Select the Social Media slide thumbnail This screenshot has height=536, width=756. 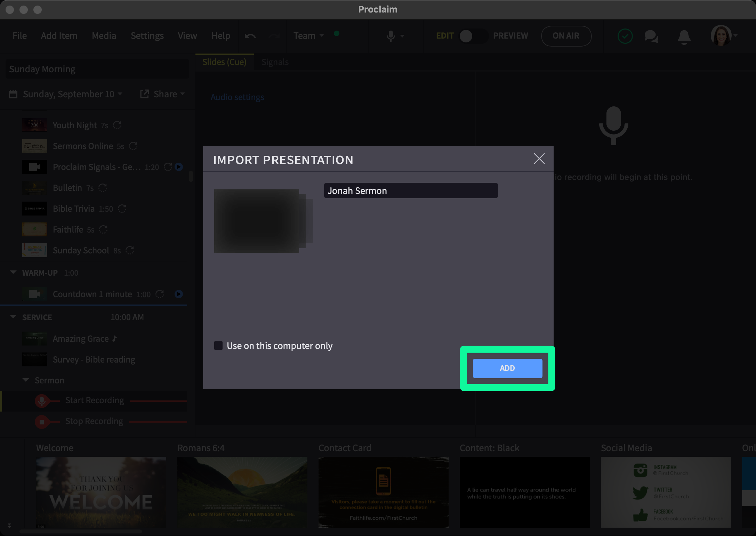666,492
